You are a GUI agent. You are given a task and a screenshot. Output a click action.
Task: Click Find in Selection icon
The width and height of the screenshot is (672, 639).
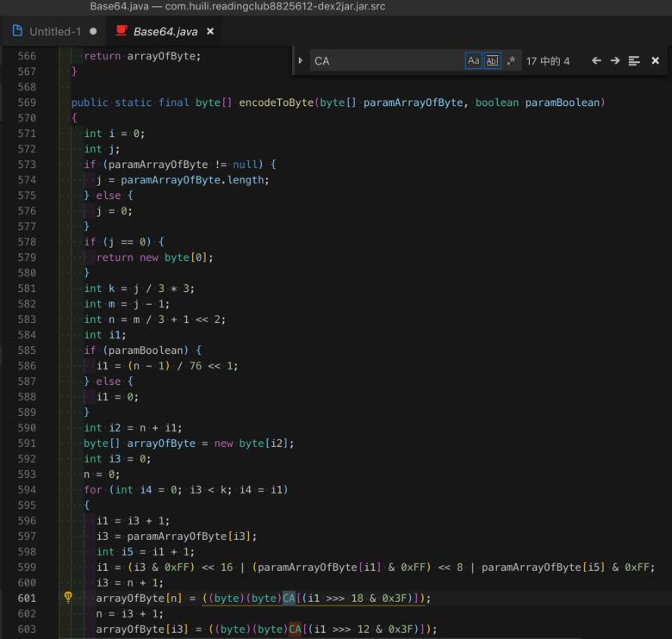(634, 60)
